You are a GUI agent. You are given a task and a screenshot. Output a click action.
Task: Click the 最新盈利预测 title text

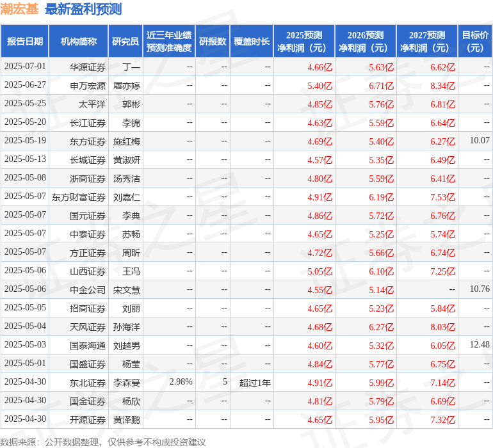coord(83,9)
